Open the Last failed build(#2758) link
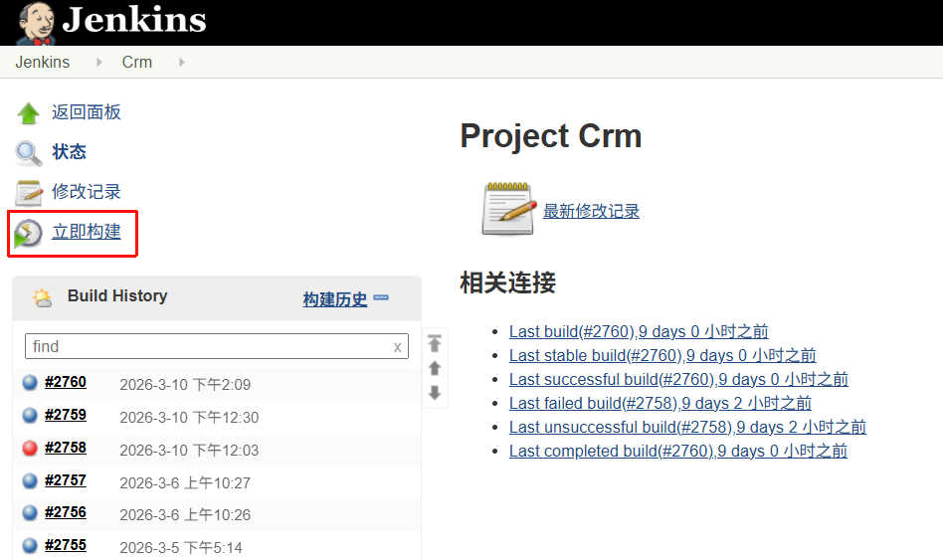Screen dimensions: 943x560 pos(660,403)
